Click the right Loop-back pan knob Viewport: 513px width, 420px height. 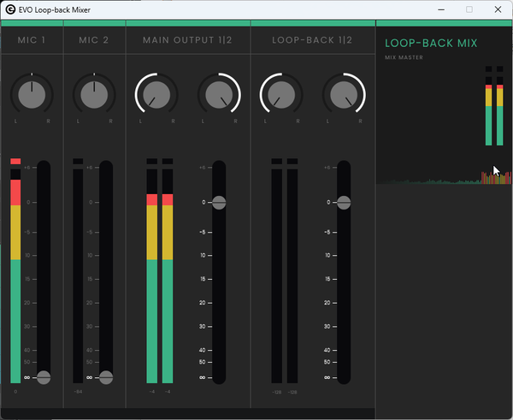point(344,94)
